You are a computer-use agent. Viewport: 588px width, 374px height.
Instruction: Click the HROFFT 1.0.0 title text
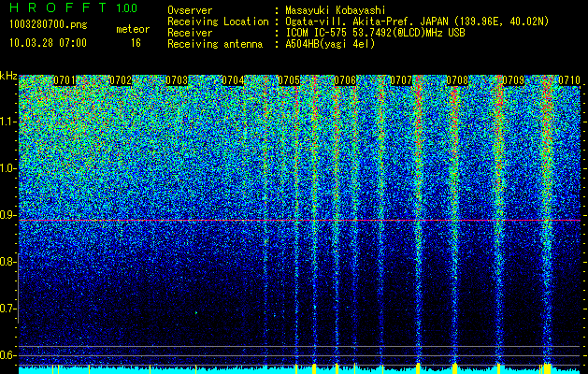[73, 7]
